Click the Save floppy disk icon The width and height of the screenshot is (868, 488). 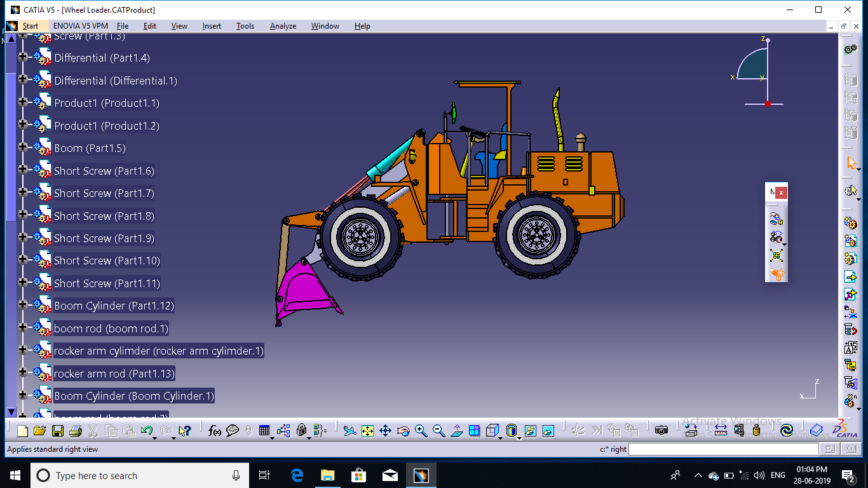(x=57, y=431)
